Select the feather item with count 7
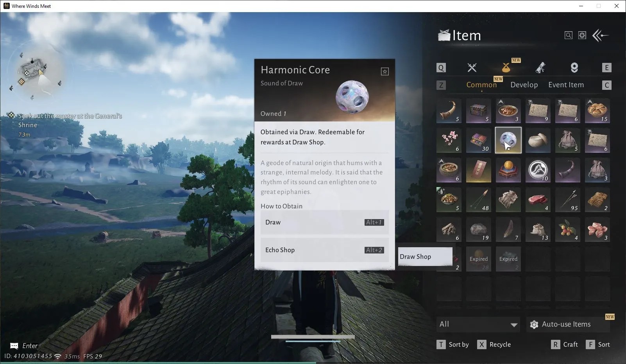Image resolution: width=626 pixels, height=364 pixels. 508,229
